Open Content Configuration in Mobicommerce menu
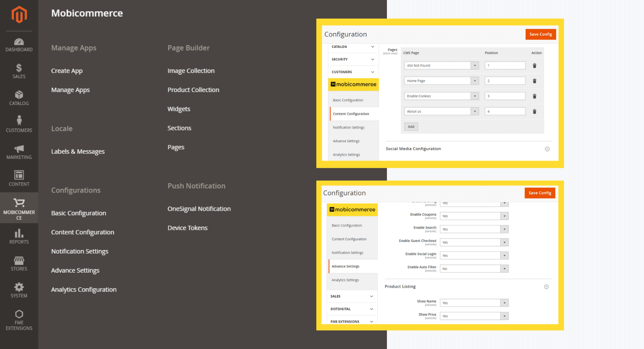Screen dimensions: 644x349 click(83, 232)
